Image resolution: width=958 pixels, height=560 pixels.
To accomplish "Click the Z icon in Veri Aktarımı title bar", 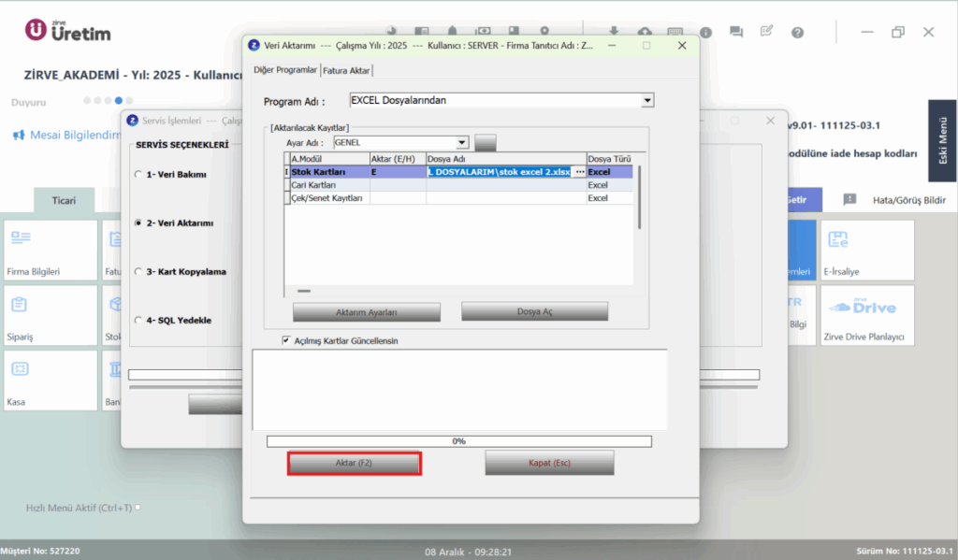I will [254, 45].
